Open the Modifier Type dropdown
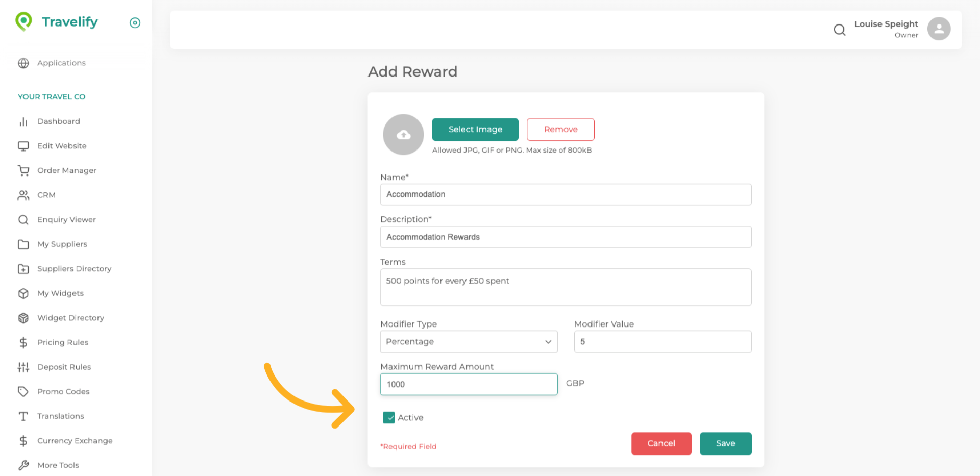Image resolution: width=980 pixels, height=476 pixels. coord(468,341)
